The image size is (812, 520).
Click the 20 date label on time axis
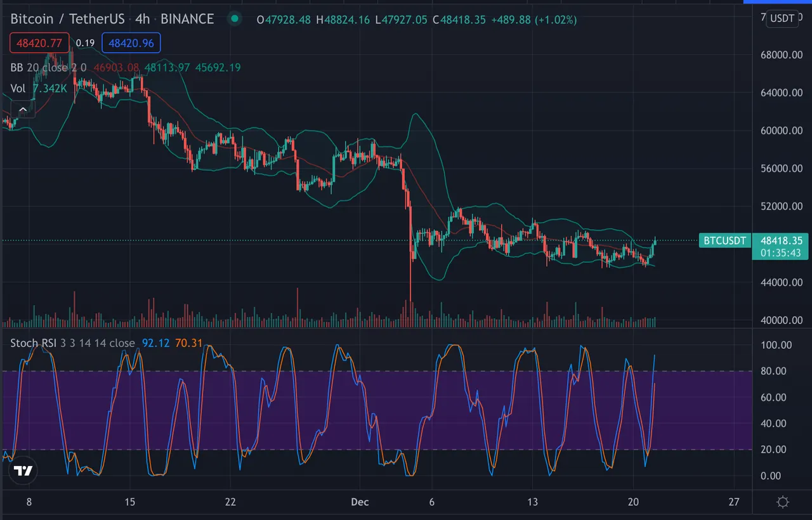633,502
